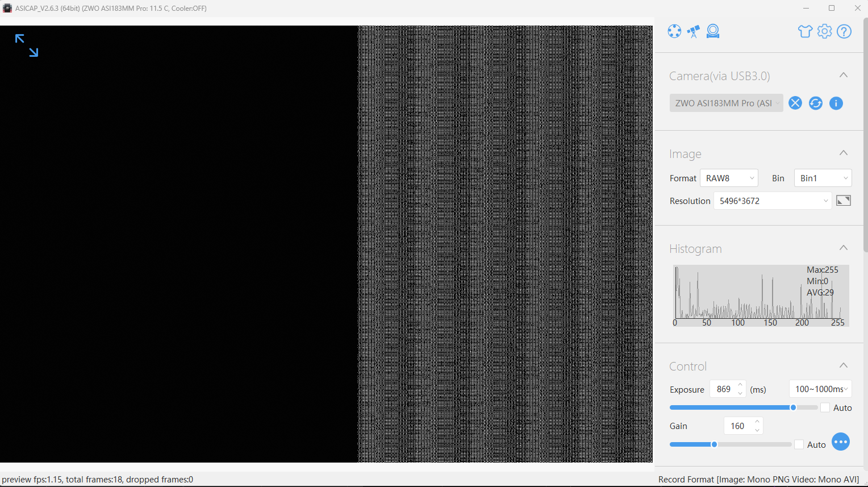868x487 pixels.
Task: Enable Auto gain checkbox
Action: [799, 444]
